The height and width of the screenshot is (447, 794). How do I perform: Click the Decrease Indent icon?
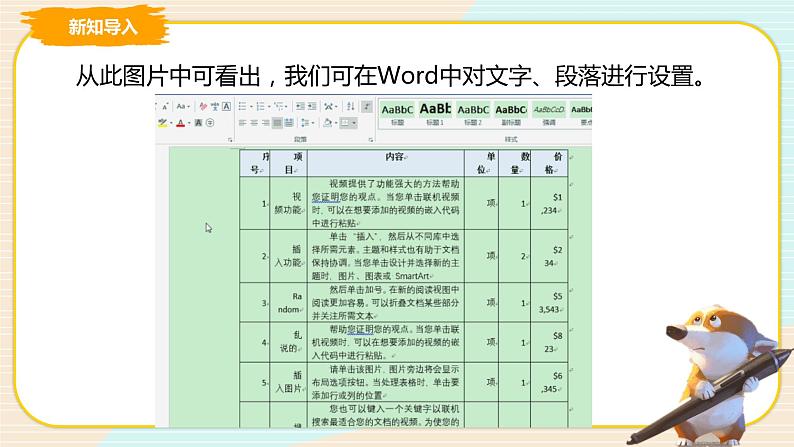coord(300,106)
